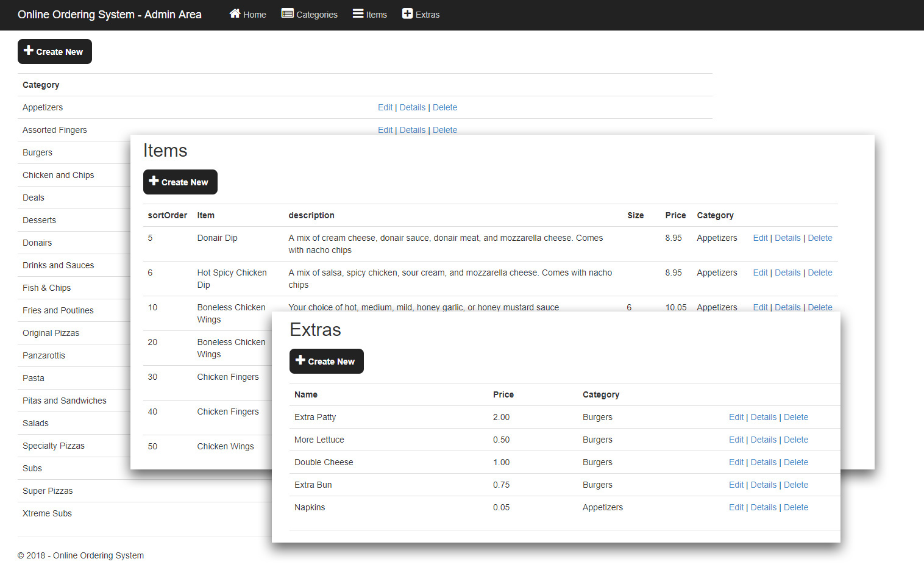This screenshot has width=924, height=581.
Task: Click the Extras plus-square icon in navbar
Action: pyautogui.click(x=407, y=13)
